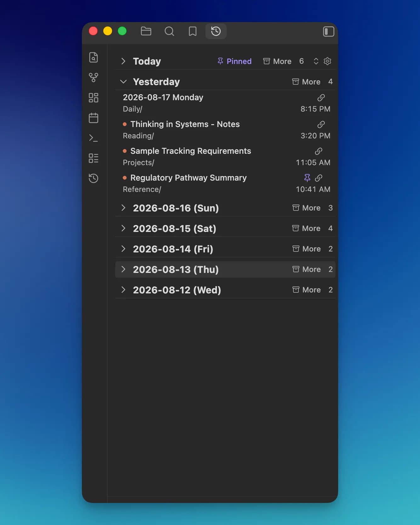Toggle expand or collapse all groups
The image size is (420, 525).
pyautogui.click(x=316, y=61)
